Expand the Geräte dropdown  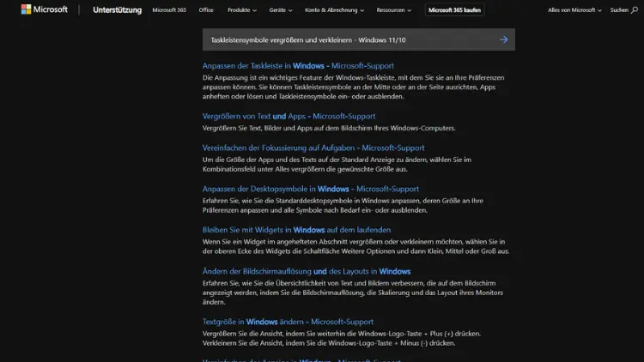pyautogui.click(x=281, y=9)
